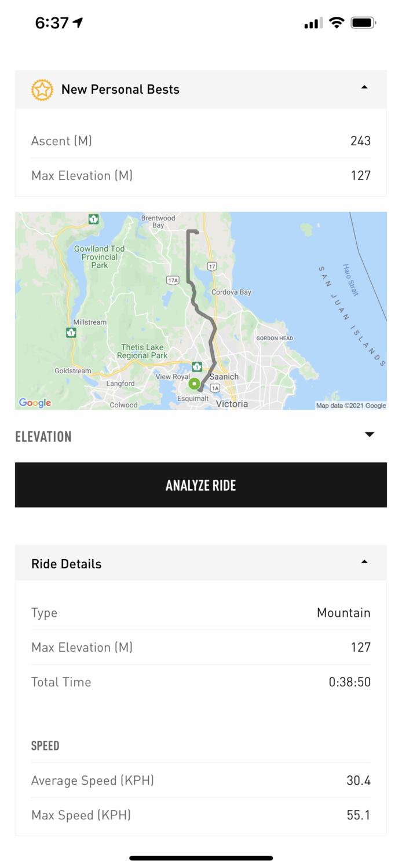Screen dimensions: 402x868
Task: Select the Ascent (M) personal best row
Action: pyautogui.click(x=200, y=141)
